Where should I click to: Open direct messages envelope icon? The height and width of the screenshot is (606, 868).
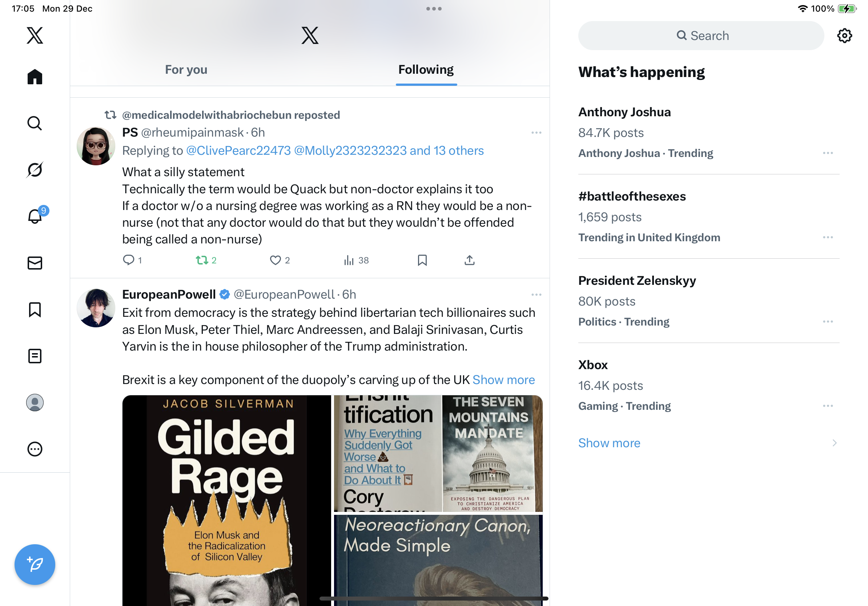click(x=35, y=263)
